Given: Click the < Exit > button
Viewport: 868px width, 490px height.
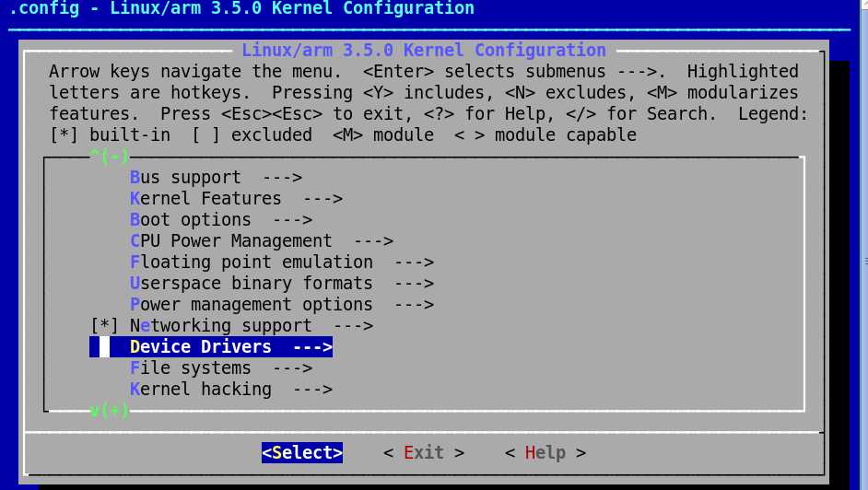Looking at the screenshot, I should pos(424,453).
